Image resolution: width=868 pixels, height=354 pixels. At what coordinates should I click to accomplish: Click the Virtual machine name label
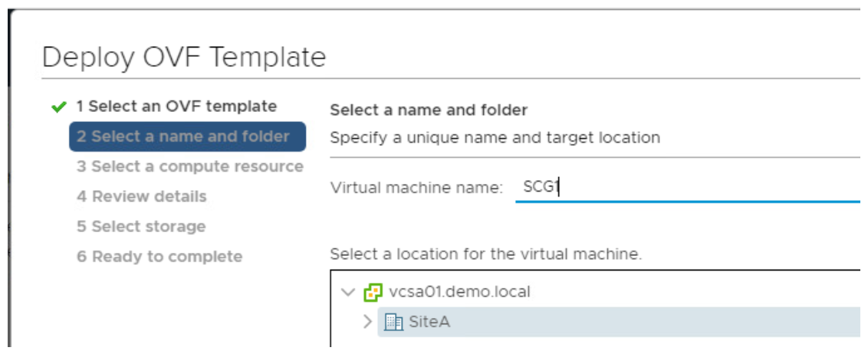(x=416, y=188)
